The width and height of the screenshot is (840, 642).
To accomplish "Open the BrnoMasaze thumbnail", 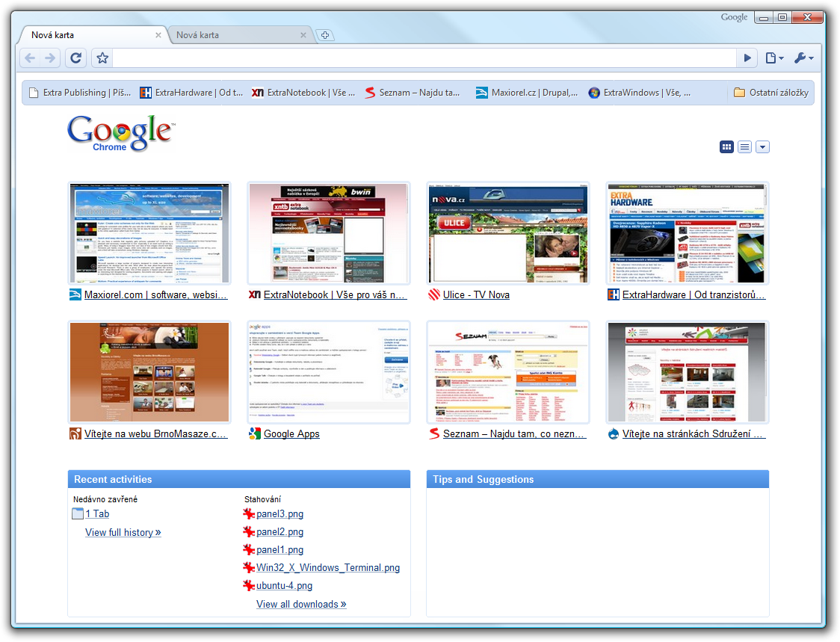I will 149,372.
